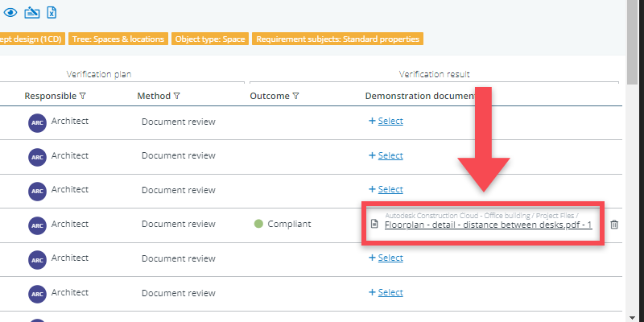Export to Excel using the spreadsheet icon
Screen dimensions: 644x322
click(x=52, y=13)
